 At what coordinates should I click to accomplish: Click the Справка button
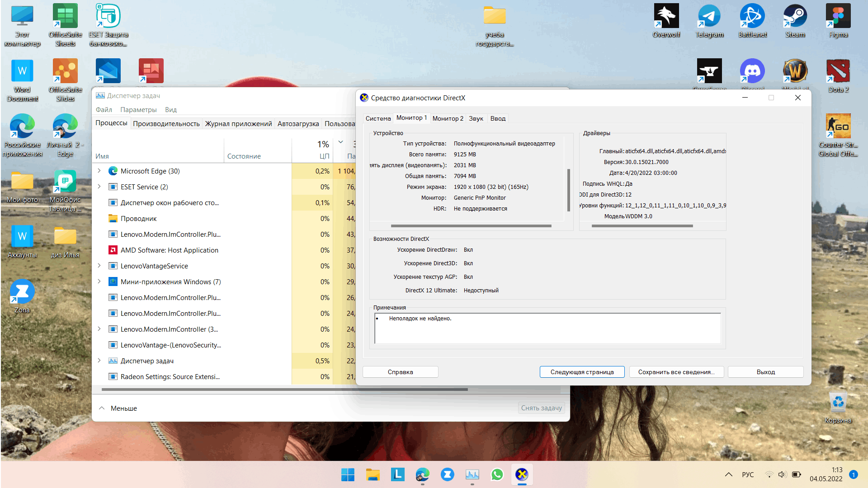coord(401,372)
